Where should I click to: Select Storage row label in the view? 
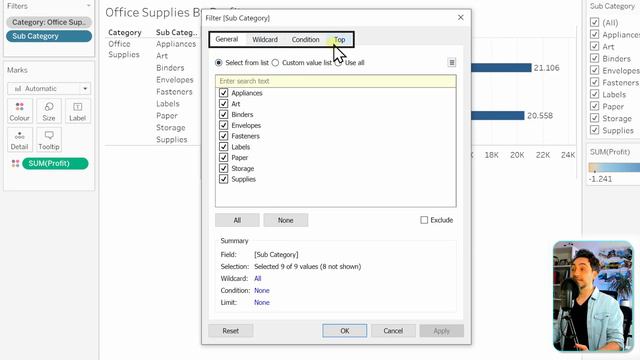[171, 127]
